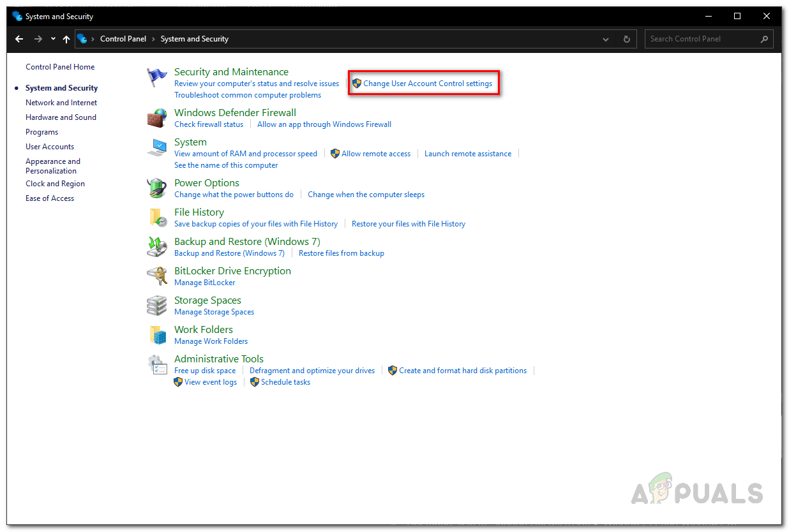Click the Control Panel icon in address bar

82,39
